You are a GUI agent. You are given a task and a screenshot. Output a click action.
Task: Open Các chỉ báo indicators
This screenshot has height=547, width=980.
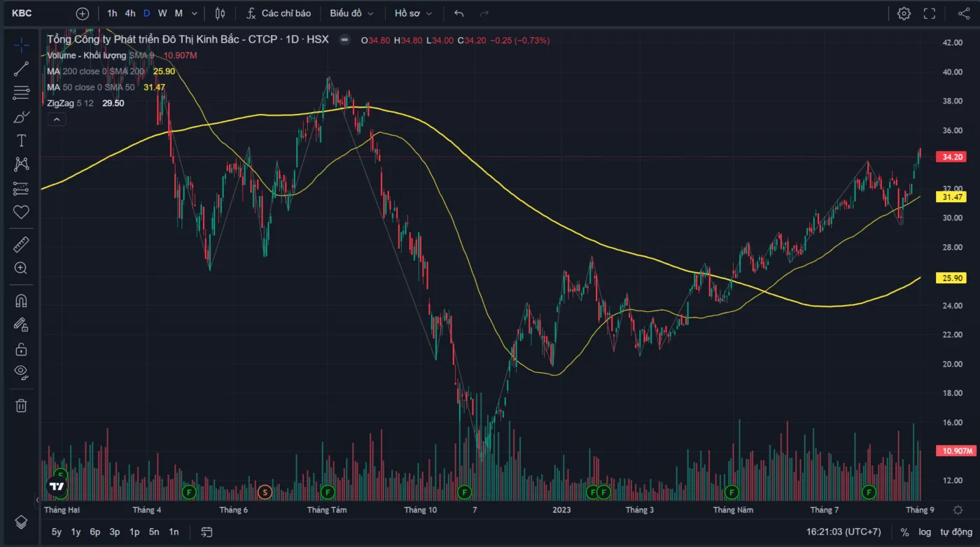pyautogui.click(x=279, y=13)
